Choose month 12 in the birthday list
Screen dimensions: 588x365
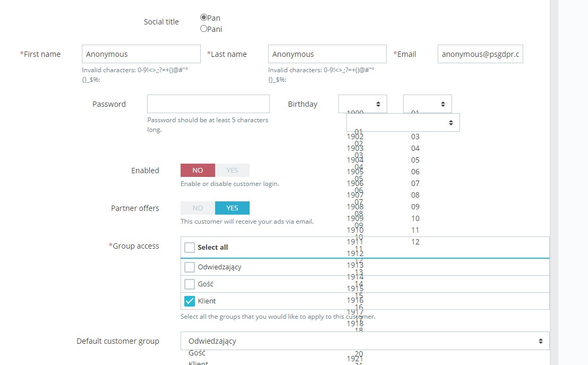(x=415, y=242)
